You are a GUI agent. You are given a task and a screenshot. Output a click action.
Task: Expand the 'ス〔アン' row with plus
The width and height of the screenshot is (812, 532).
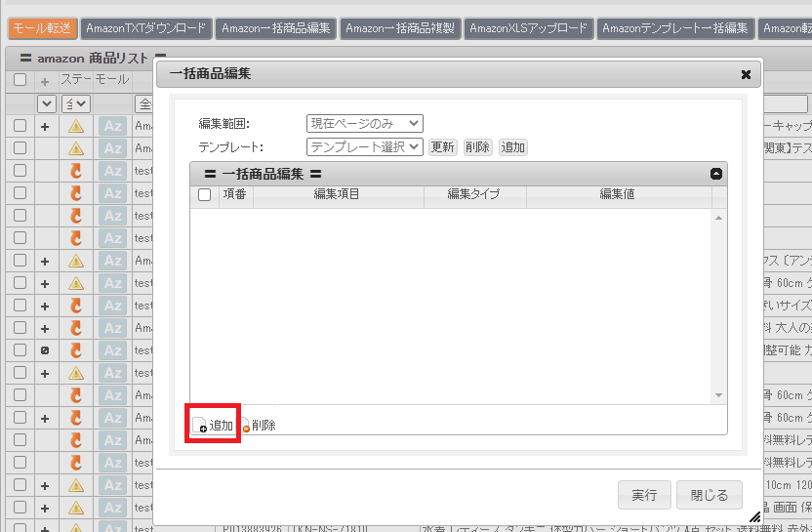45,262
